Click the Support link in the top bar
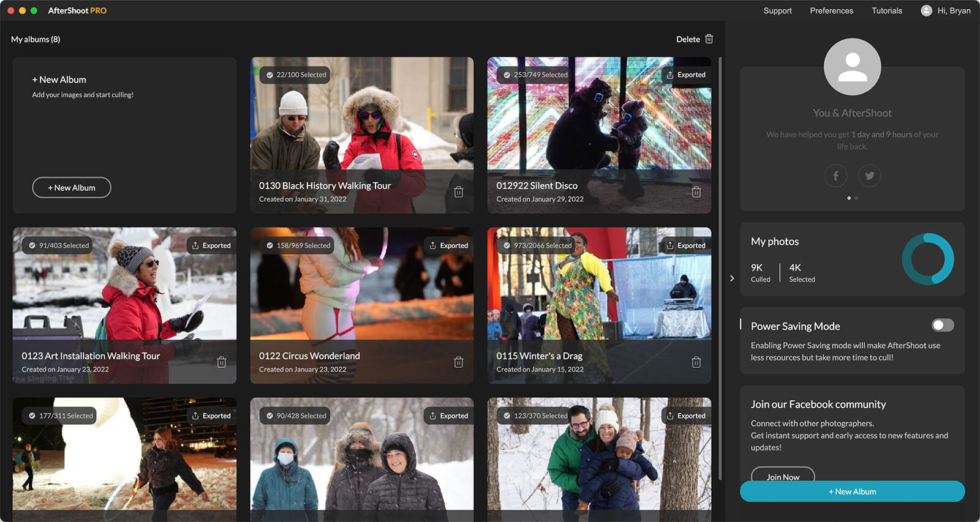980x522 pixels. (x=777, y=10)
